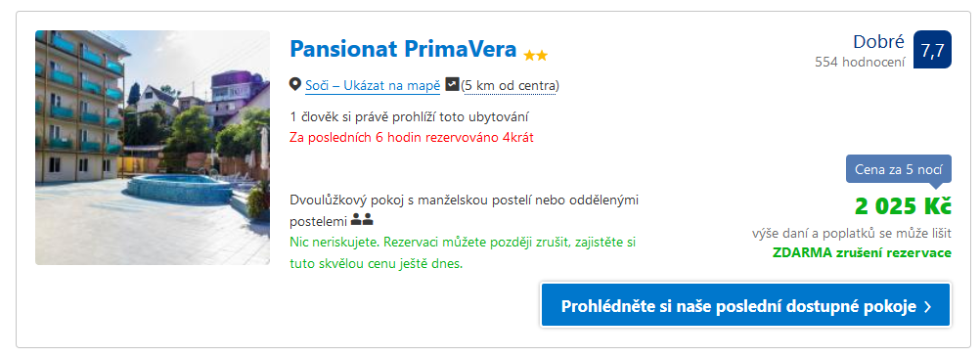This screenshot has height=357, width=980.
Task: Click the two-star rating icons
Action: (x=536, y=56)
